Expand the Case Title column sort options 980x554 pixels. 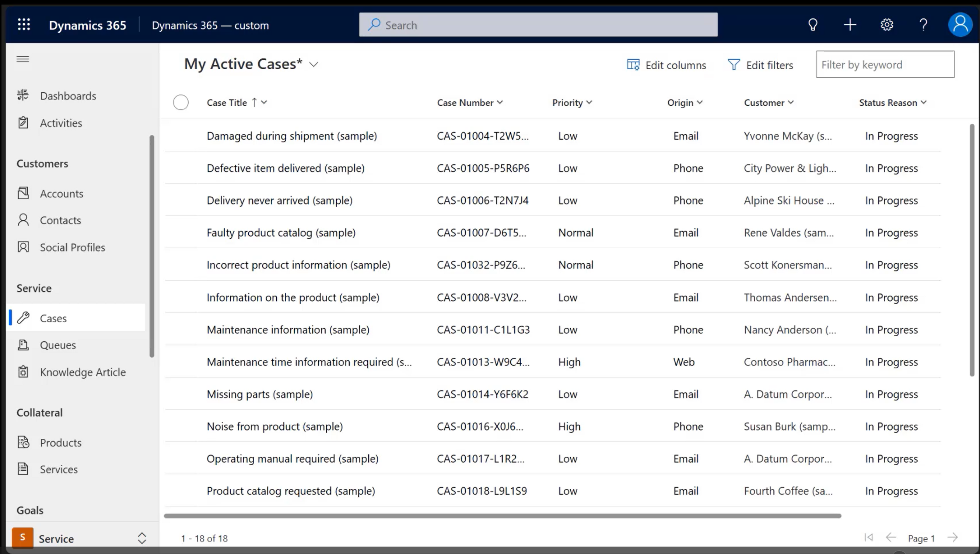[x=263, y=102]
